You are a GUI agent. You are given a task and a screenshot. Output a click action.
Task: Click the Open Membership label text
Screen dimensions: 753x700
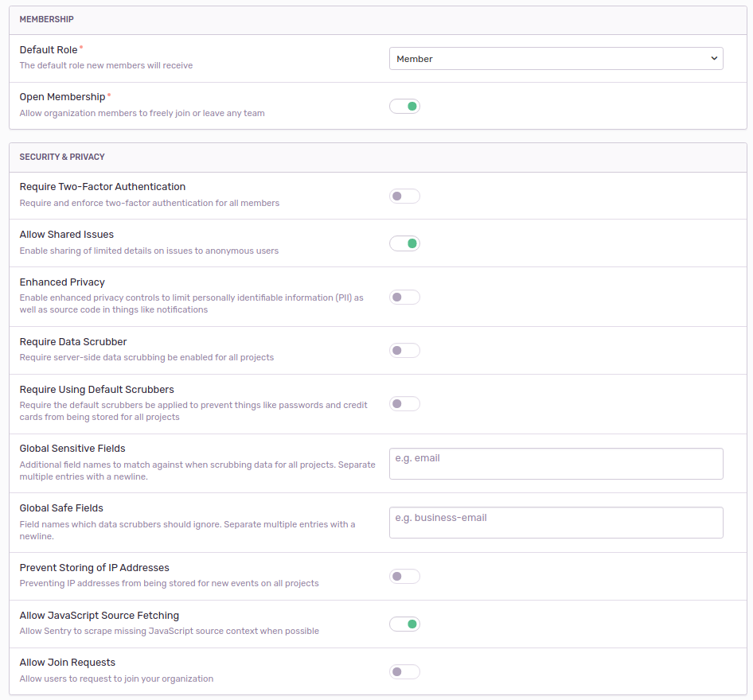tap(62, 97)
